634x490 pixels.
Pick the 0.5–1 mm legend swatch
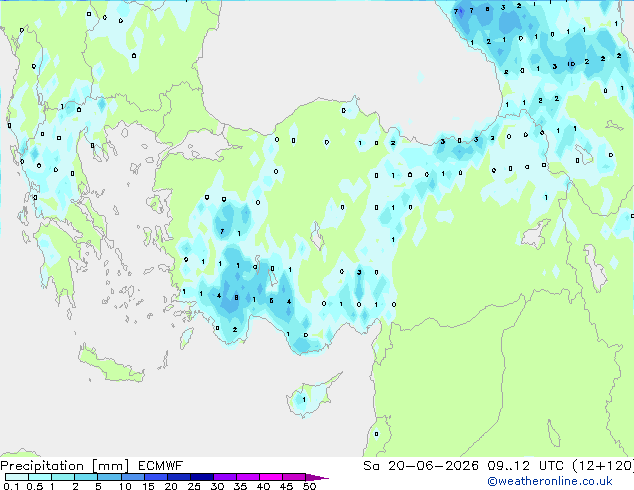tap(40, 477)
